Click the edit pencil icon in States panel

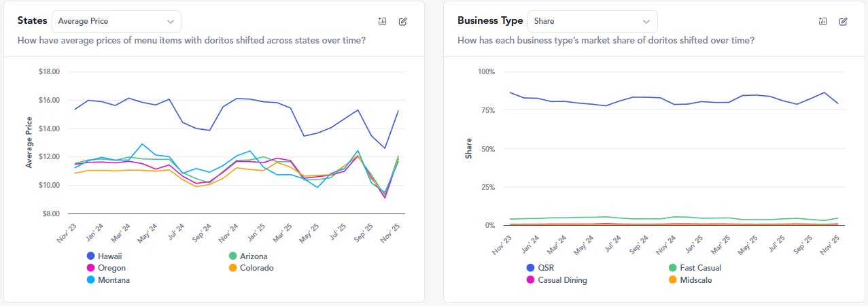pos(402,22)
